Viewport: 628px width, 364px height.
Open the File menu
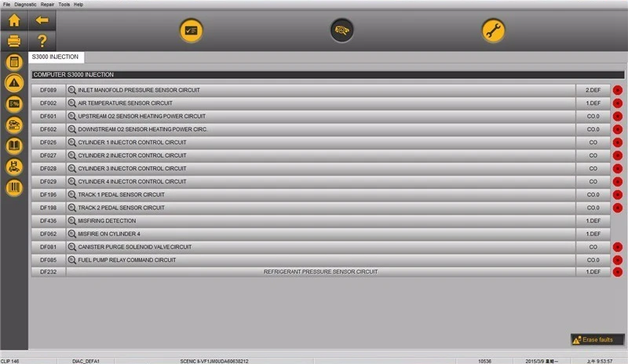point(6,5)
